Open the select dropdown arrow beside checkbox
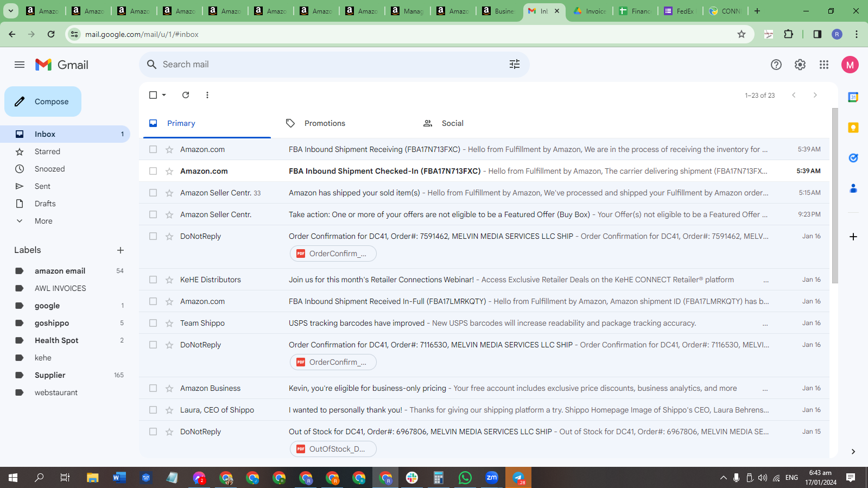This screenshot has width=868, height=488. pos(164,95)
